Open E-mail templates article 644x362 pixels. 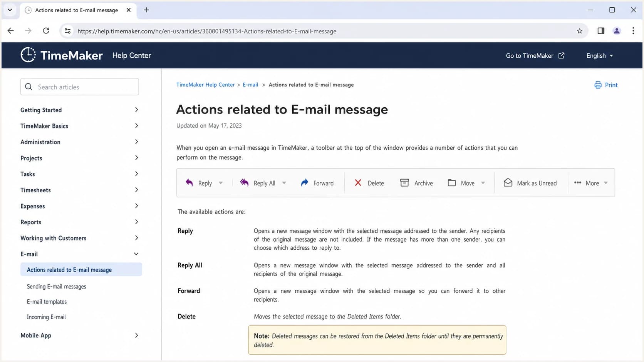tap(47, 302)
